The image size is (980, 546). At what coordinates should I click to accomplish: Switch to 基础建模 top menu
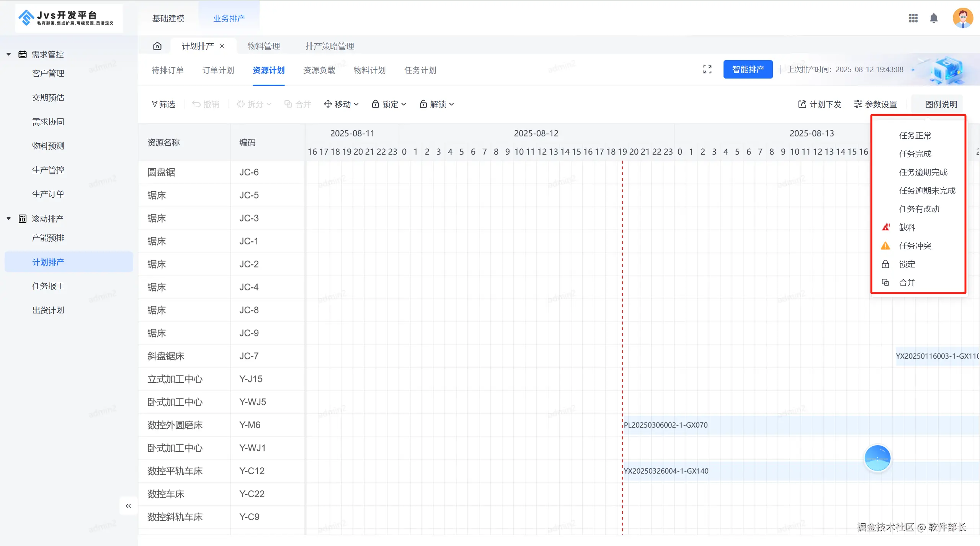point(168,18)
